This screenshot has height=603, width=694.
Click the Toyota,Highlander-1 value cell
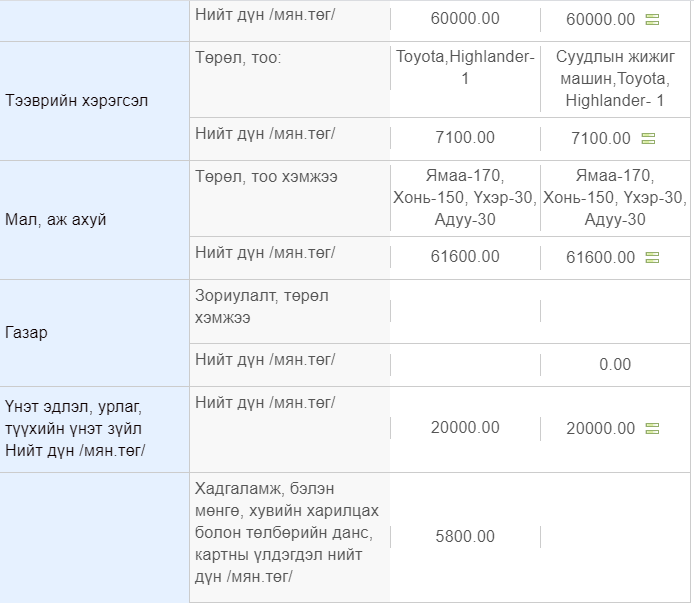pyautogui.click(x=465, y=68)
